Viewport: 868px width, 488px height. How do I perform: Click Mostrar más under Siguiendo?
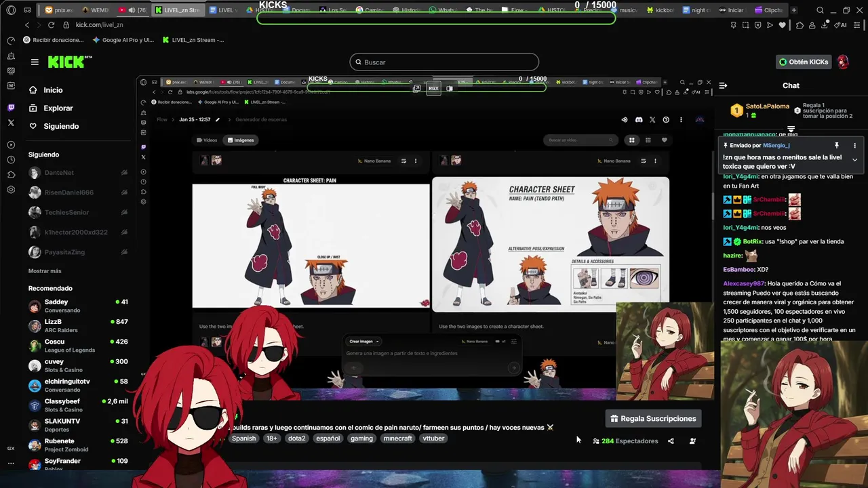click(45, 271)
